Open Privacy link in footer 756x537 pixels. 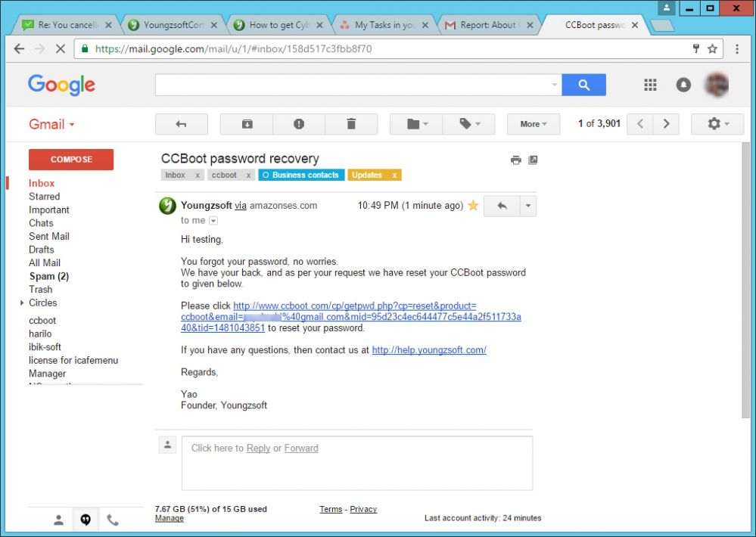(363, 509)
